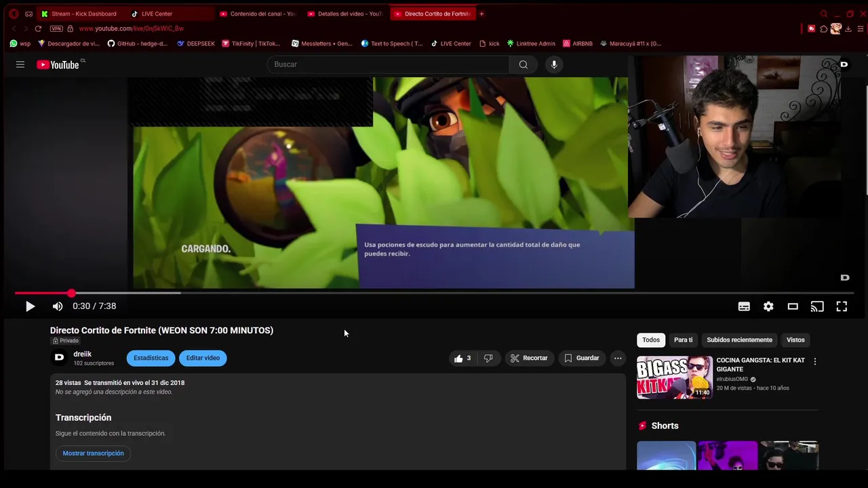The height and width of the screenshot is (488, 868).
Task: Click the magnifier search button
Action: (524, 64)
